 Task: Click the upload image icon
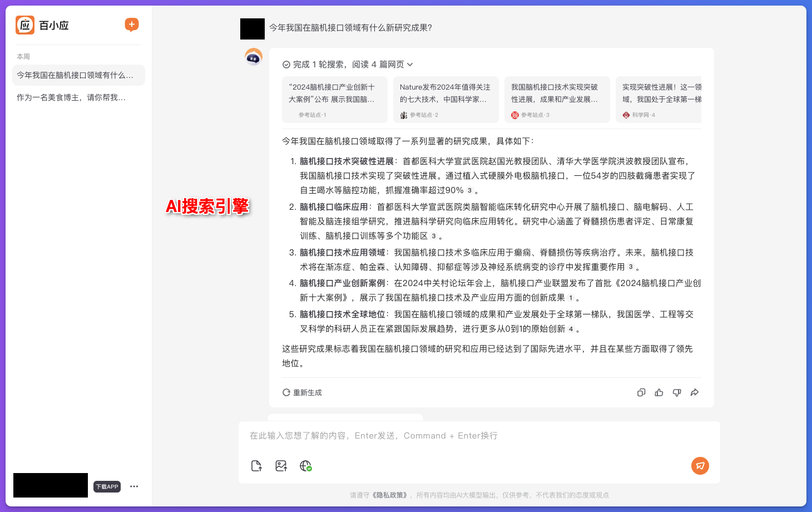281,466
